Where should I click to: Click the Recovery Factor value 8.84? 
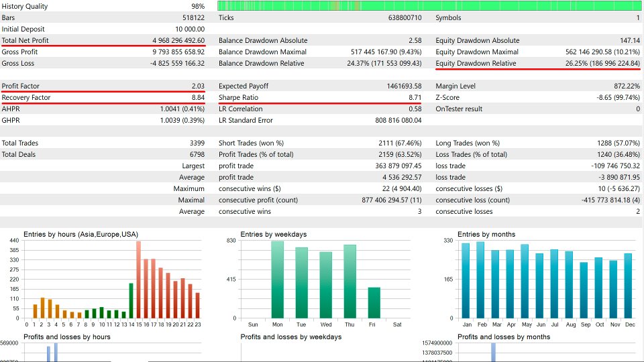click(x=198, y=97)
